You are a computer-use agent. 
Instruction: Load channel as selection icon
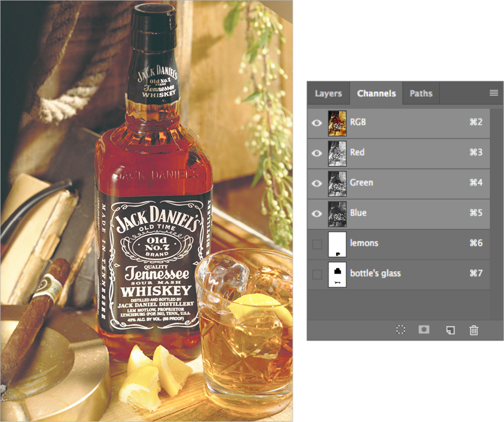pyautogui.click(x=401, y=330)
